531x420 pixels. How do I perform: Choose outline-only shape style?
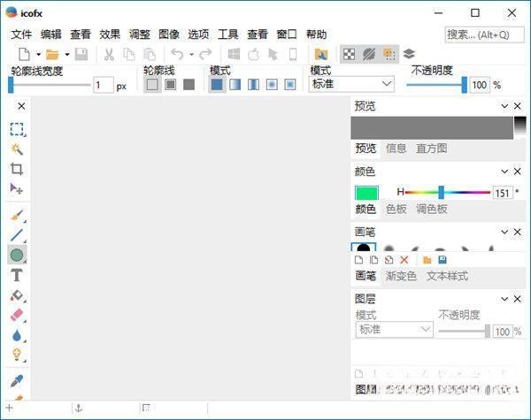click(x=152, y=85)
